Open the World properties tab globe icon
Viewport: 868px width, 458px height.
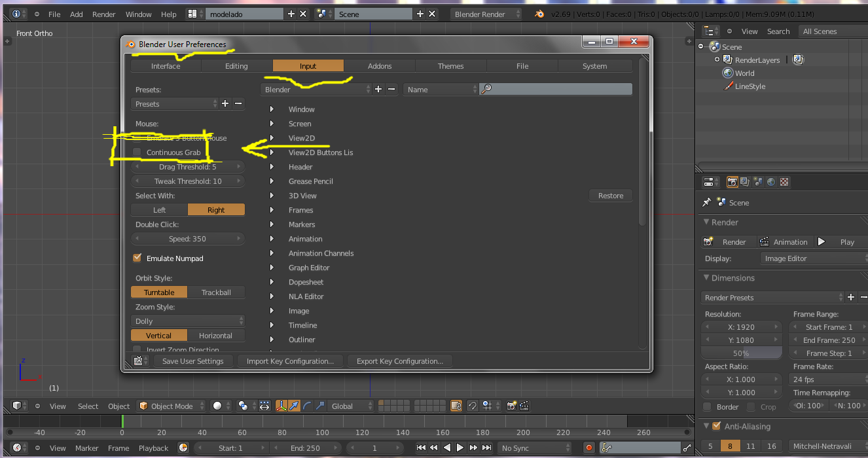tap(771, 182)
